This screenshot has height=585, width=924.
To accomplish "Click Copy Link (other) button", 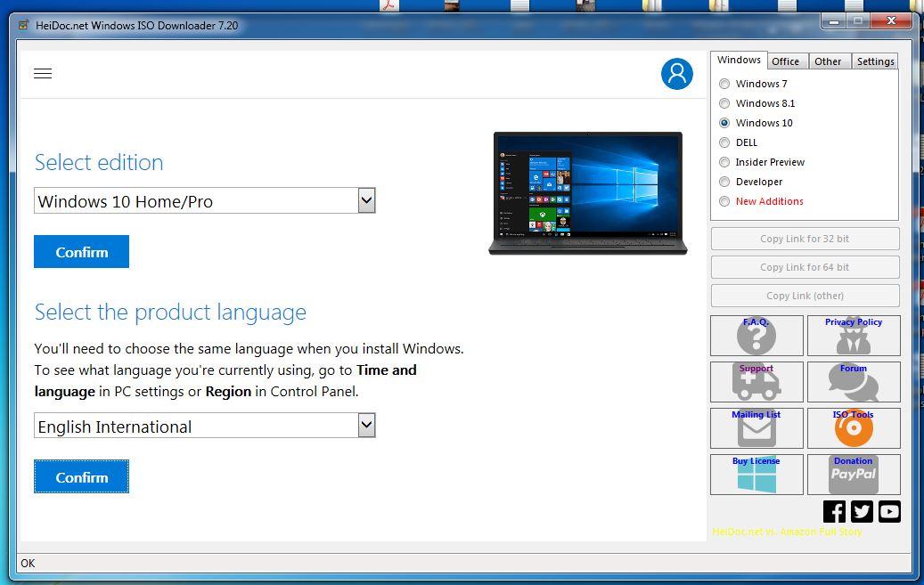I will pos(805,295).
